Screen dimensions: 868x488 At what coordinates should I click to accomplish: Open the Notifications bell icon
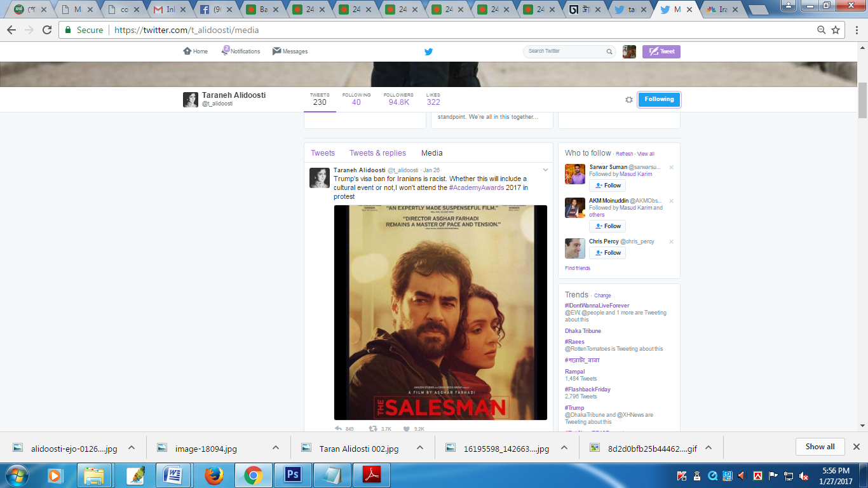[226, 51]
